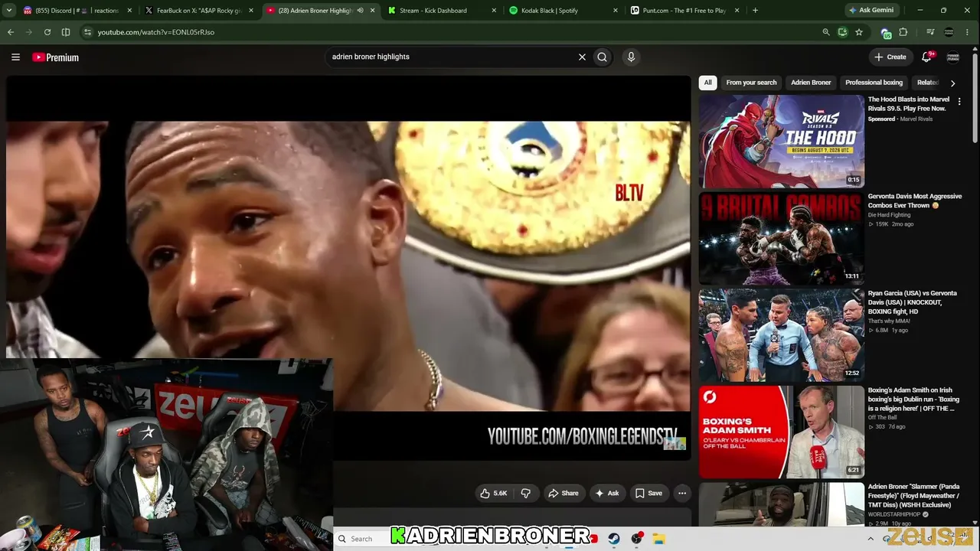
Task: Open the YouTube guide hamburger menu
Action: click(x=15, y=57)
